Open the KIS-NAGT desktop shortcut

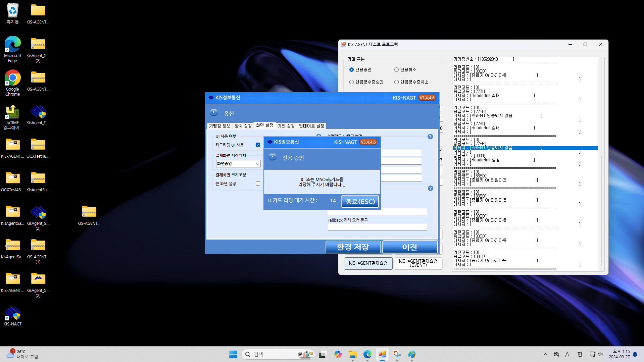pos(12,314)
